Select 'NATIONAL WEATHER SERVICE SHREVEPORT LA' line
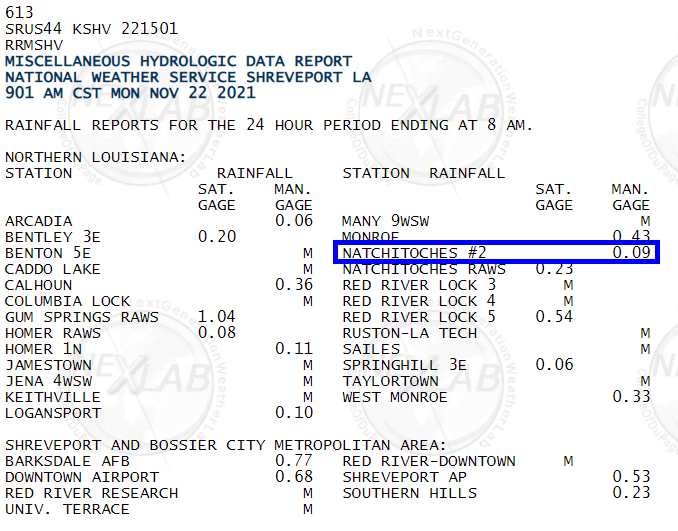The width and height of the screenshot is (678, 531). point(188,77)
